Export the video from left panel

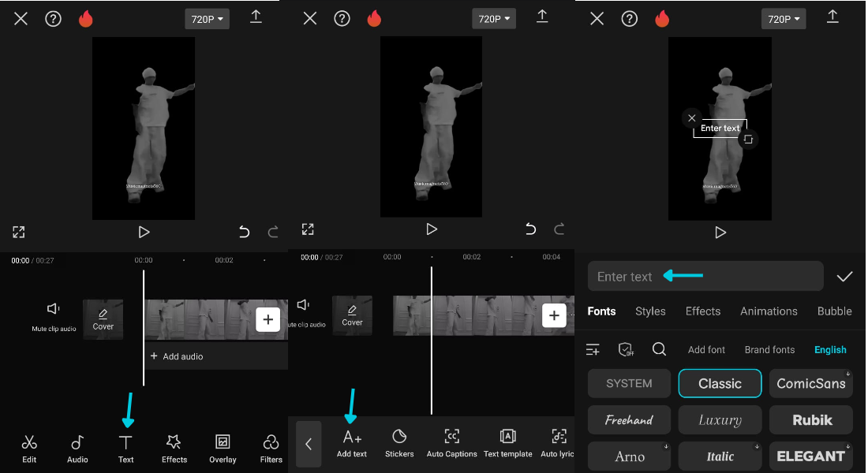pyautogui.click(x=256, y=17)
